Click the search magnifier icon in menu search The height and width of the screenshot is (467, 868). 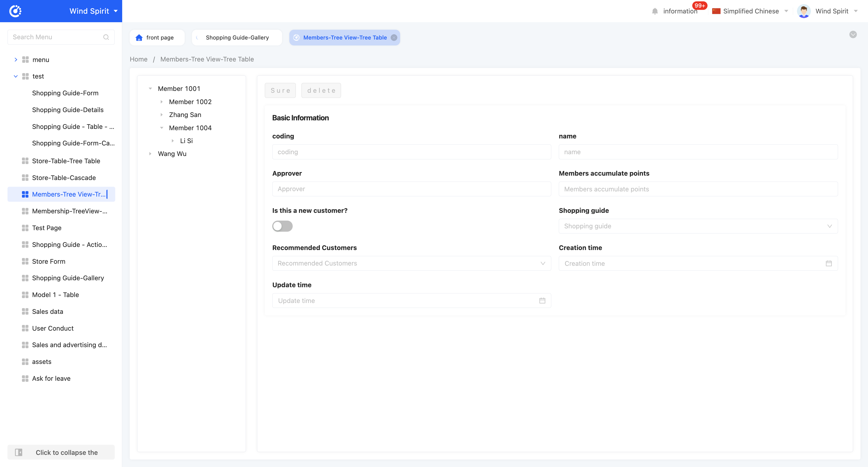[106, 37]
